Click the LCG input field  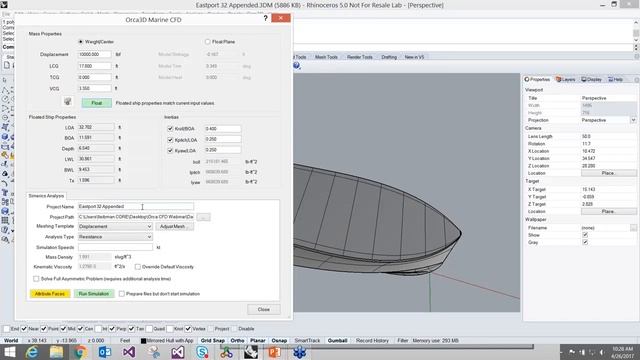pyautogui.click(x=94, y=66)
